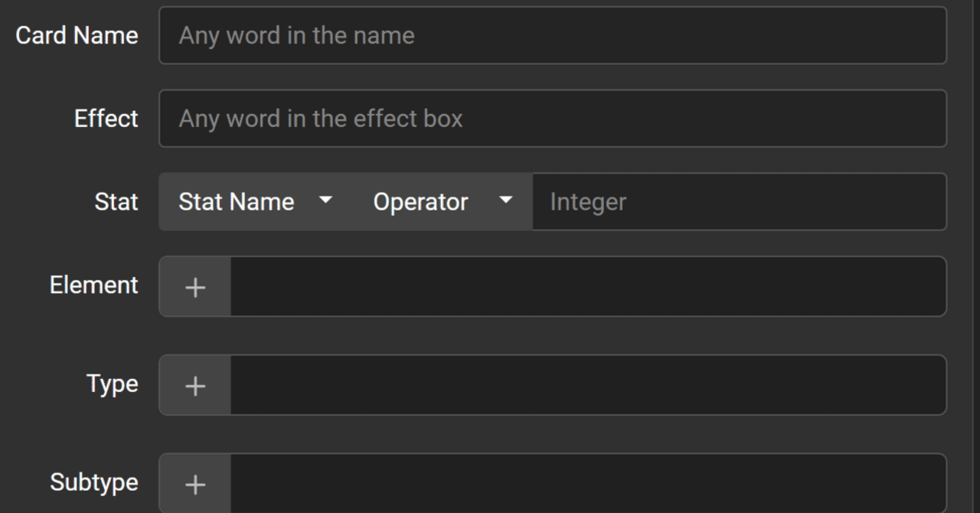This screenshot has width=980, height=513.
Task: Click the plus icon in Element row
Action: 195,287
